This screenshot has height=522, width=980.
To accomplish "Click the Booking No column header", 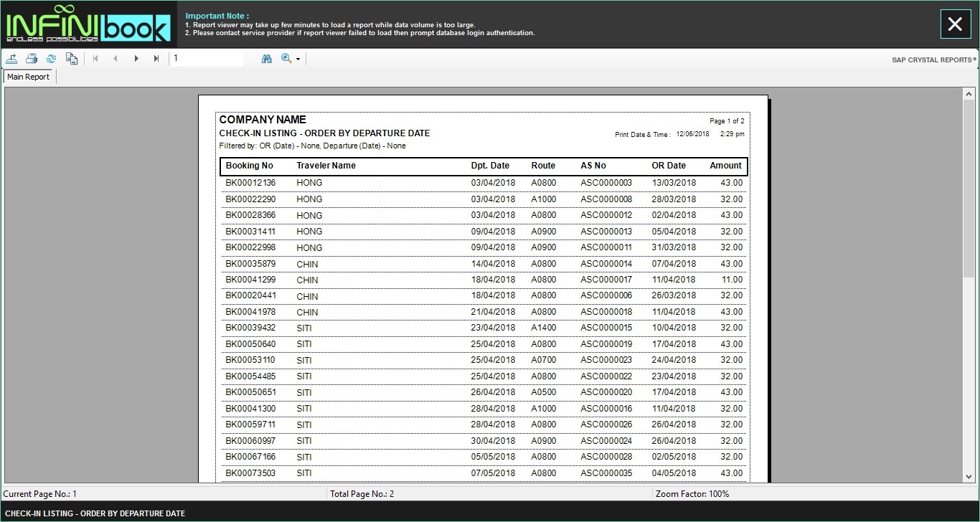I will click(250, 166).
